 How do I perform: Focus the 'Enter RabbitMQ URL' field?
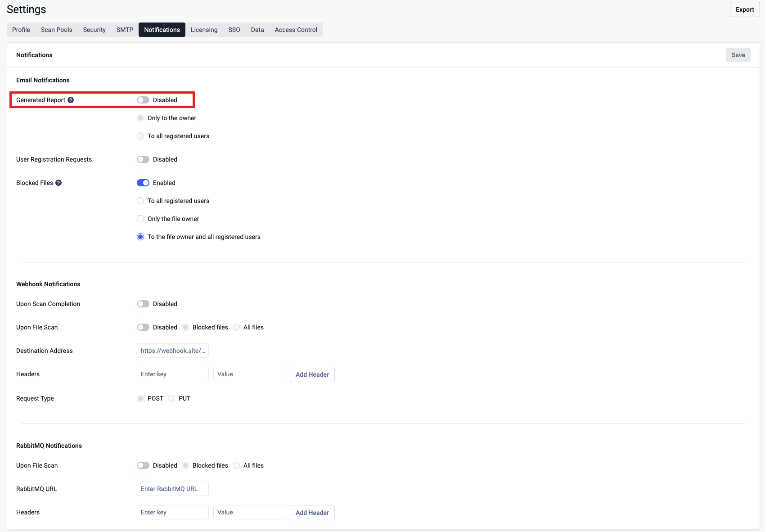tap(173, 489)
